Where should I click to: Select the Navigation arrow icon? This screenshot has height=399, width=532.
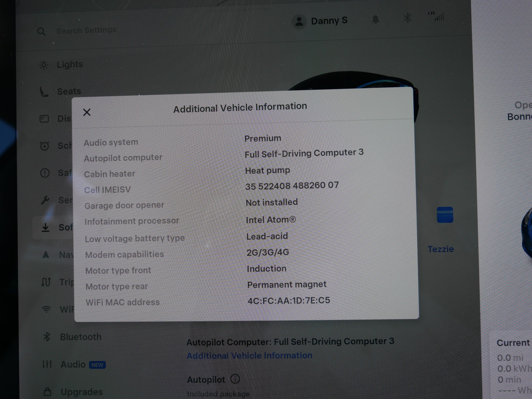[x=46, y=255]
